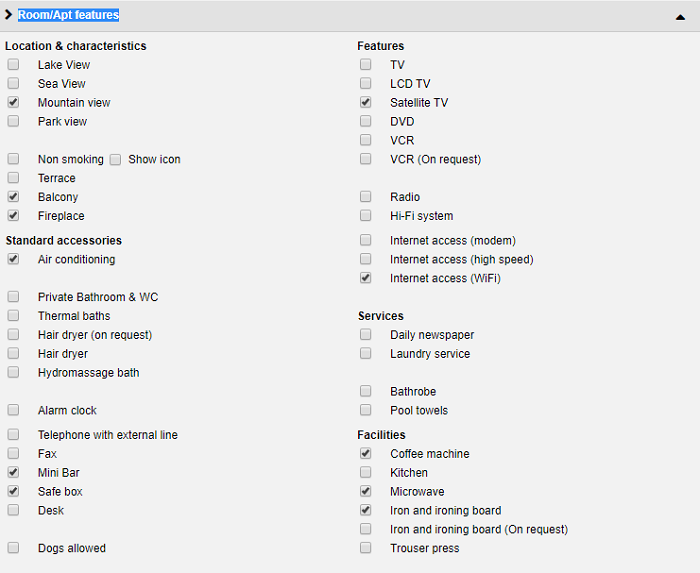Uncheck the Coffee machine checkbox
This screenshot has width=700, height=573.
click(366, 453)
